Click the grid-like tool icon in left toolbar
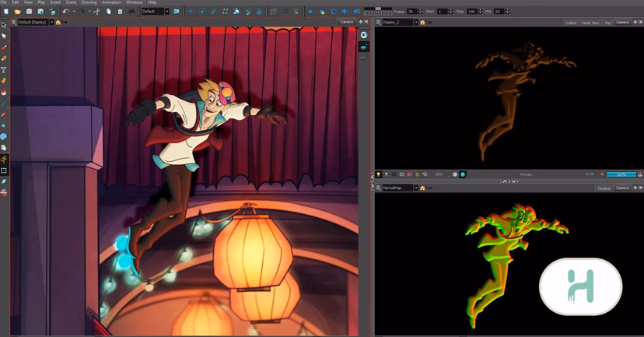The image size is (644, 337). point(4,170)
